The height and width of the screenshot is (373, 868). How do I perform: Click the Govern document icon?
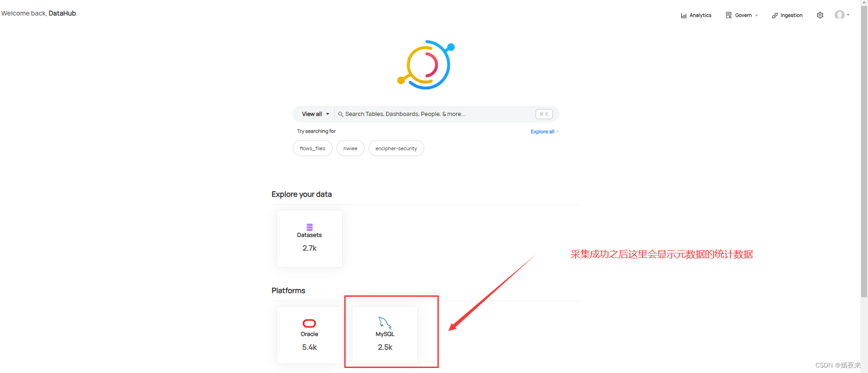pos(729,15)
